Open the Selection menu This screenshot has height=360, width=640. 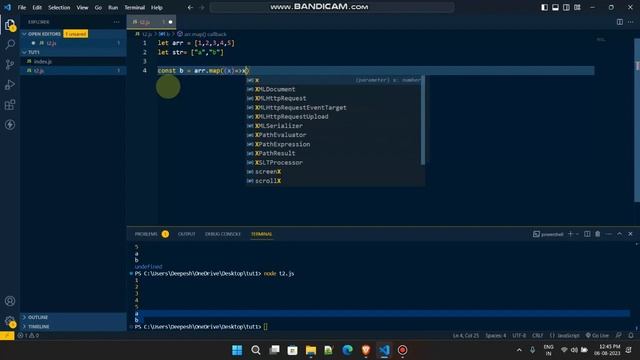tap(59, 7)
